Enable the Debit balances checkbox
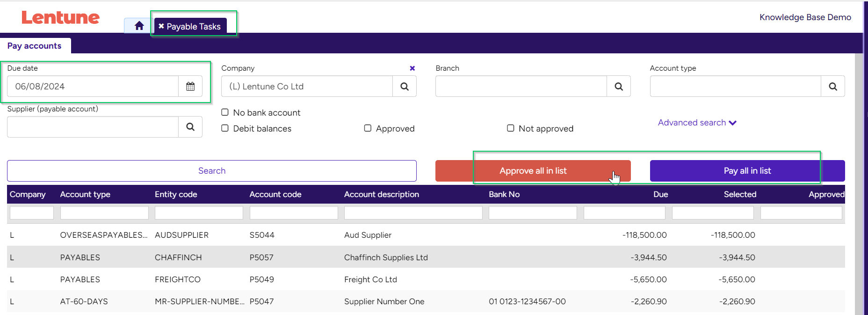 225,128
